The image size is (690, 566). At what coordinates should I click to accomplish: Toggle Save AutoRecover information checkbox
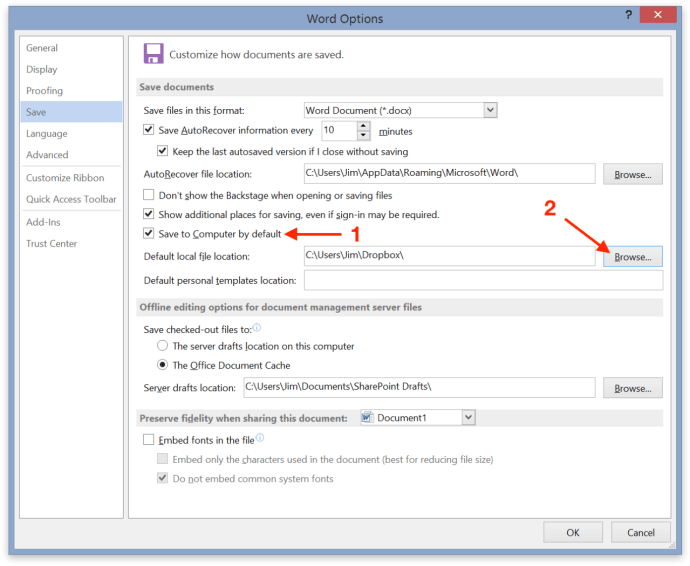click(x=148, y=129)
